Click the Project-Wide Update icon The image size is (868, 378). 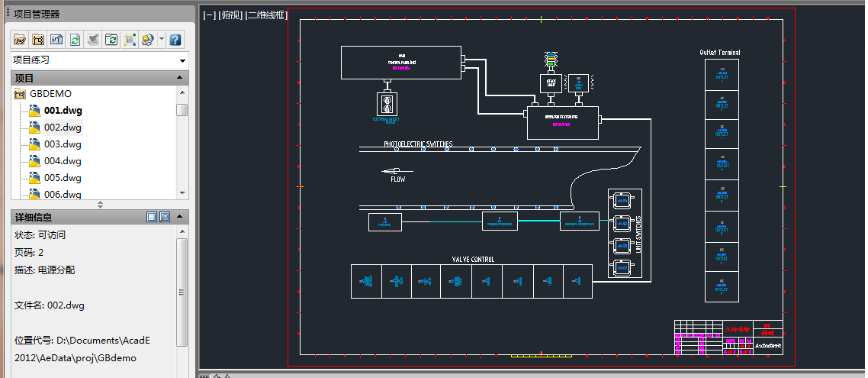point(112,40)
